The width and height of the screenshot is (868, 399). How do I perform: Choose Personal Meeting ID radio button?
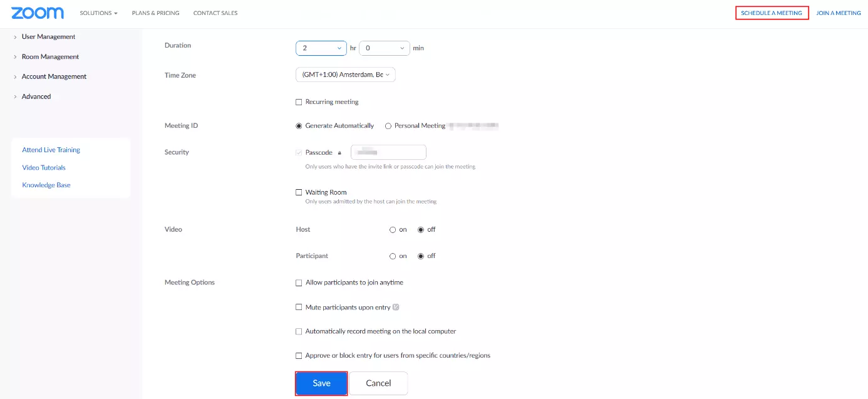tap(388, 126)
